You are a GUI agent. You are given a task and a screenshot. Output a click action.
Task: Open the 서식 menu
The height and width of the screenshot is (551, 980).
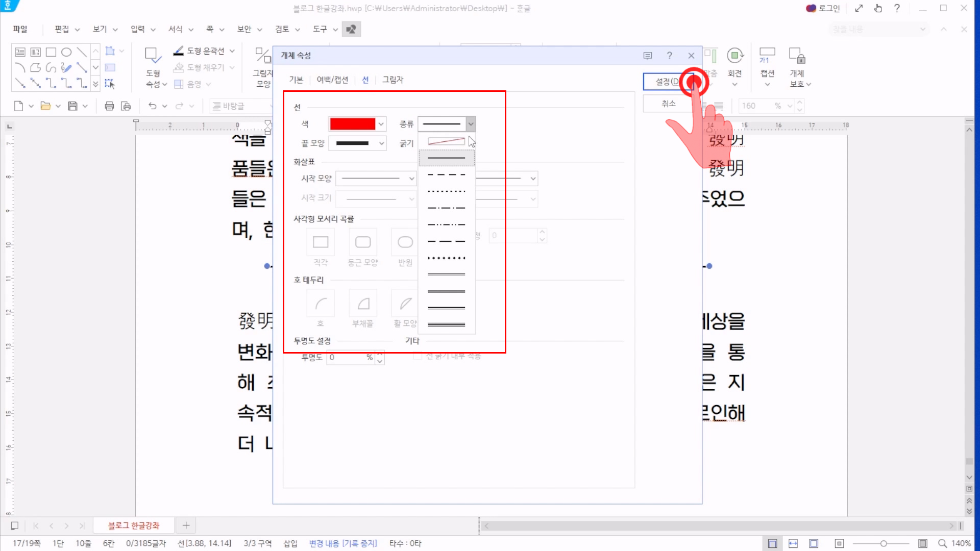click(176, 29)
